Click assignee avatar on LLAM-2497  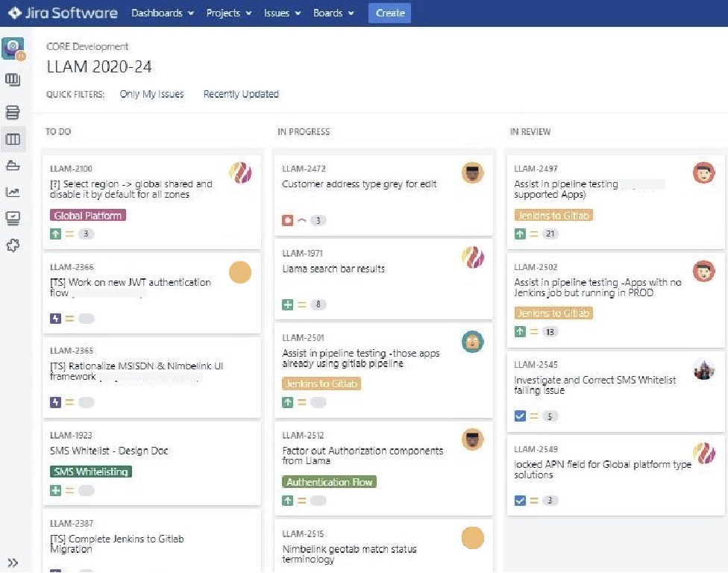[x=704, y=173]
